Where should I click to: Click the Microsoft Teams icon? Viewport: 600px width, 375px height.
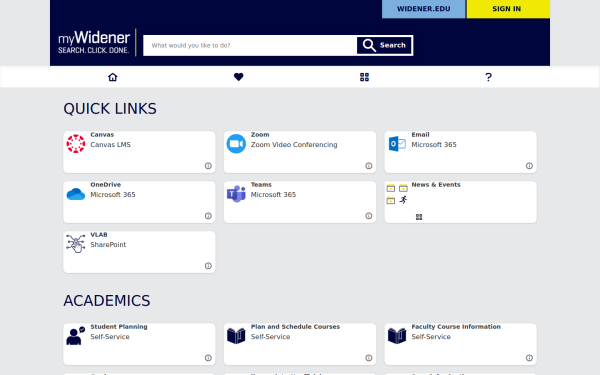(236, 194)
